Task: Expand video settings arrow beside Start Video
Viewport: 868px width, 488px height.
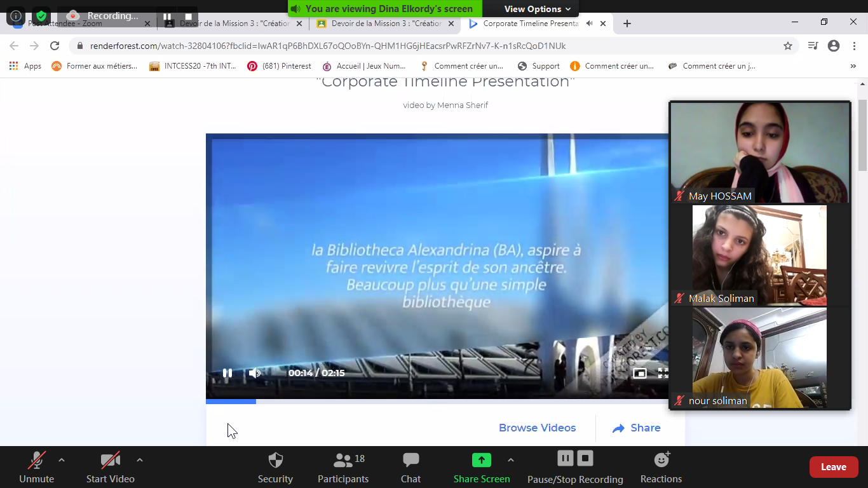Action: click(x=140, y=460)
